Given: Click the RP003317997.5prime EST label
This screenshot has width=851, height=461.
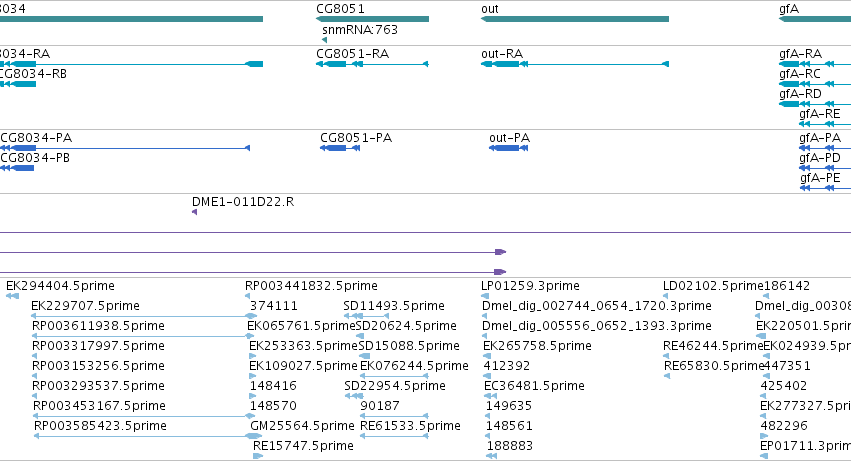Looking at the screenshot, I should 98,346.
